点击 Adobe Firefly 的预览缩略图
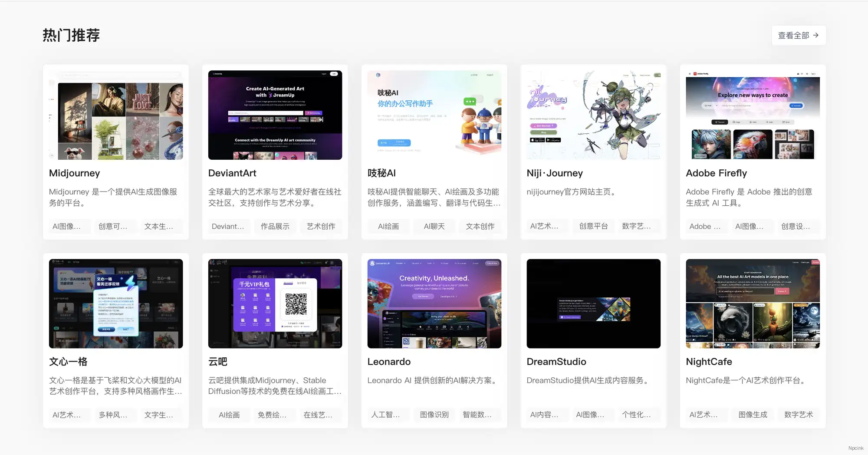The height and width of the screenshot is (455, 868). 752,115
